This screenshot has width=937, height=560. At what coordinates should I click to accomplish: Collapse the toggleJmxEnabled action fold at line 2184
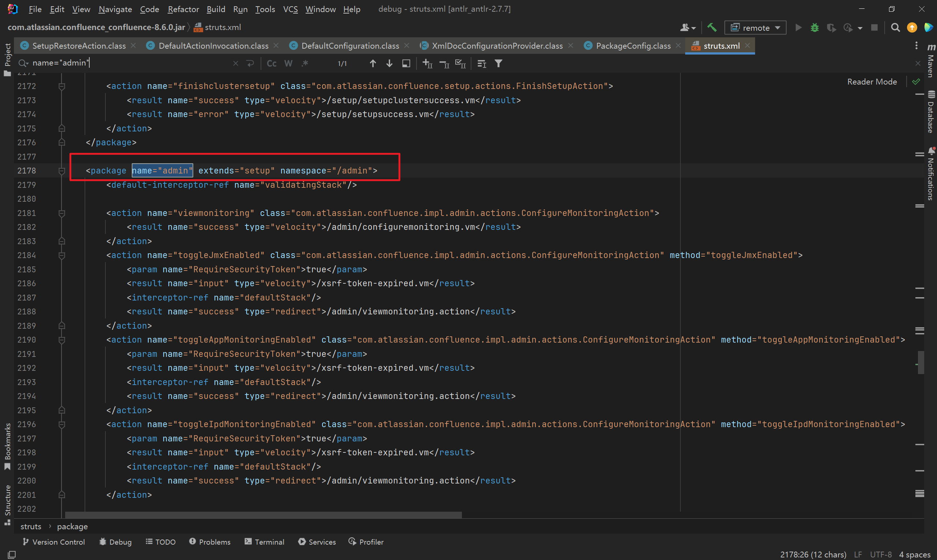pyautogui.click(x=62, y=255)
